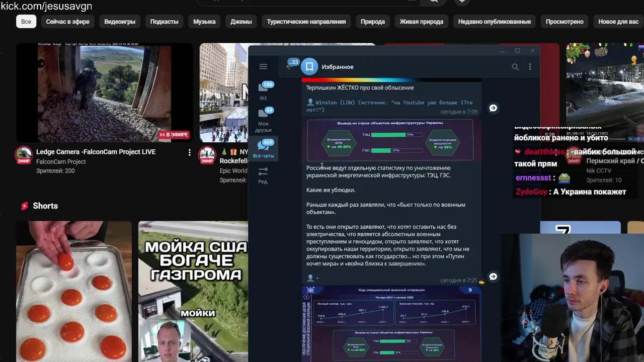This screenshot has height=362, width=644.
Task: Click the Winston (LDW) forwarded source line
Action: click(x=390, y=106)
